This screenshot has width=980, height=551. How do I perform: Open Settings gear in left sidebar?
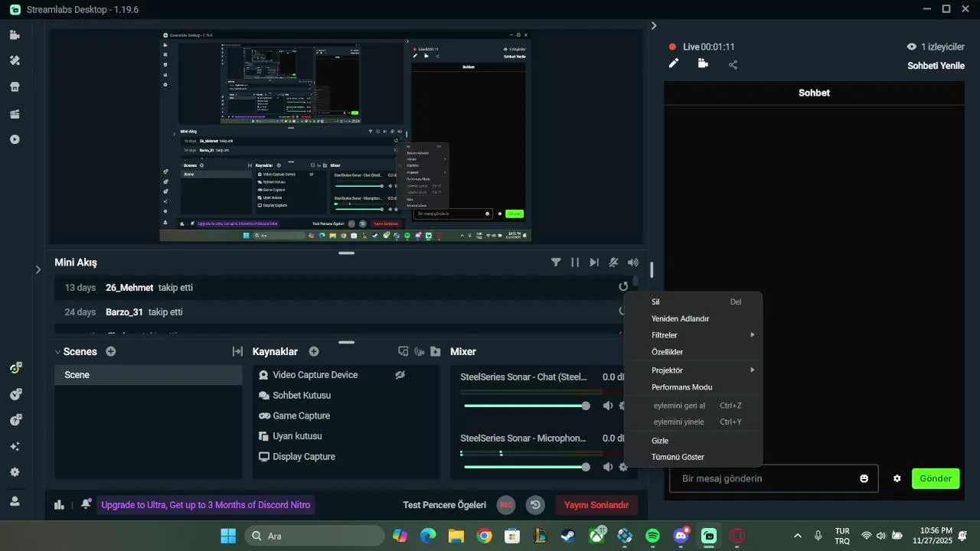[x=15, y=472]
